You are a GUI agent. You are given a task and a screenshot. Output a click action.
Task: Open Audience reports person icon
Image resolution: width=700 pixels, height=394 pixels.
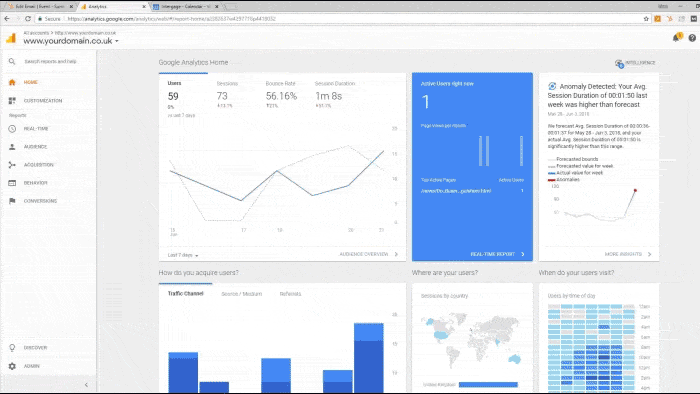(x=12, y=146)
